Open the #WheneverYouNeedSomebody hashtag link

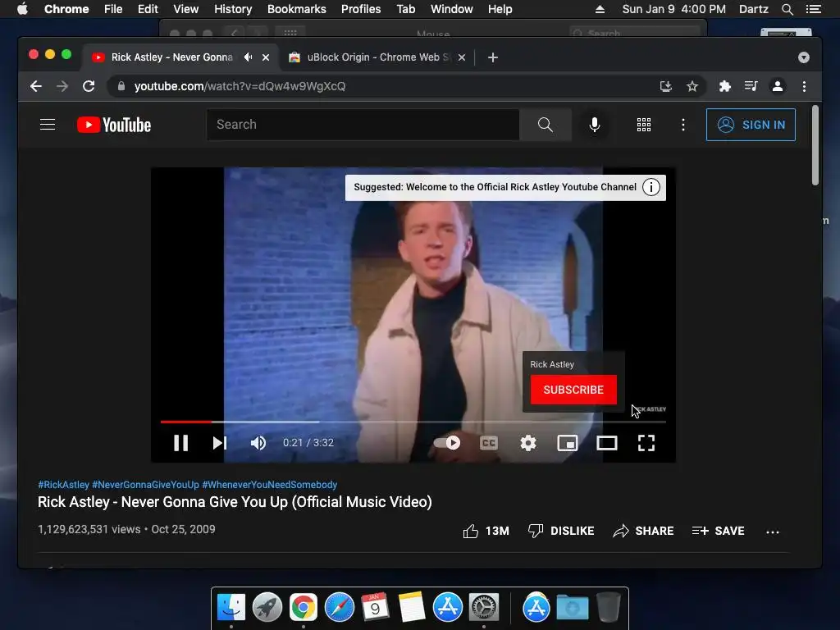tap(269, 485)
